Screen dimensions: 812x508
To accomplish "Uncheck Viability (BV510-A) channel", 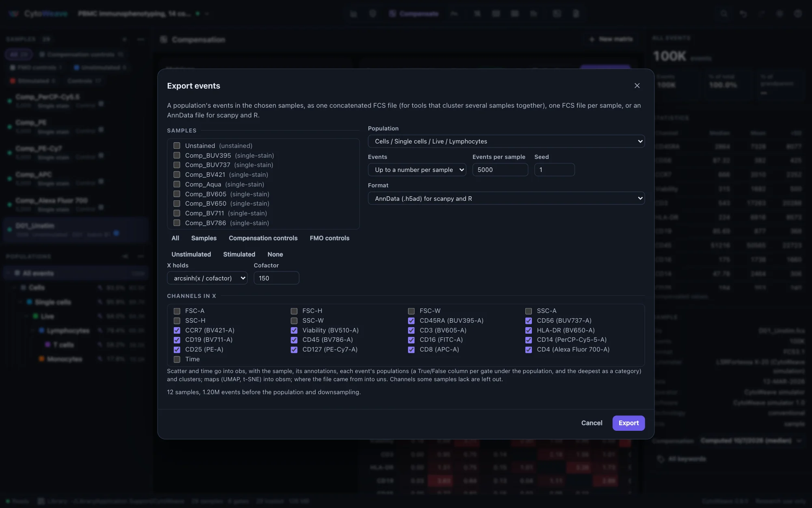I will (x=294, y=330).
